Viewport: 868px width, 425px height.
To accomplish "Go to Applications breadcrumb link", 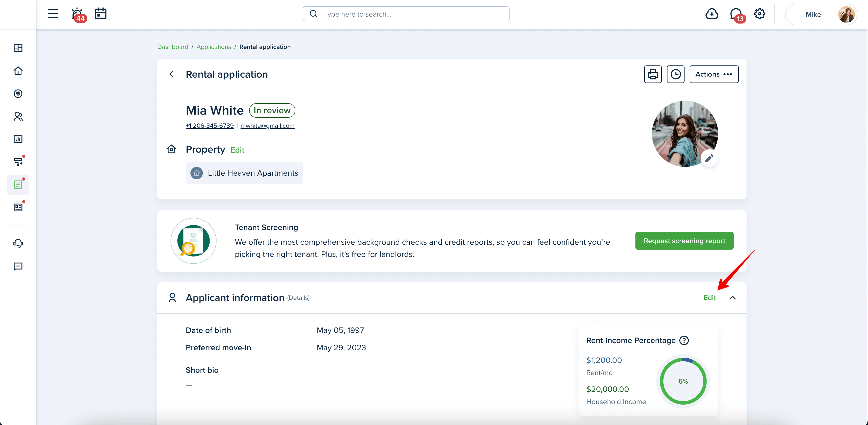I will pyautogui.click(x=214, y=47).
